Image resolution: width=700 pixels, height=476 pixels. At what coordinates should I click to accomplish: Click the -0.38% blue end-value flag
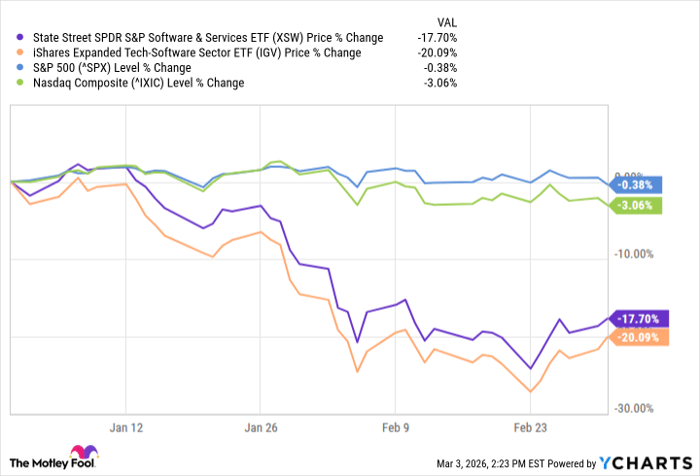coord(638,185)
